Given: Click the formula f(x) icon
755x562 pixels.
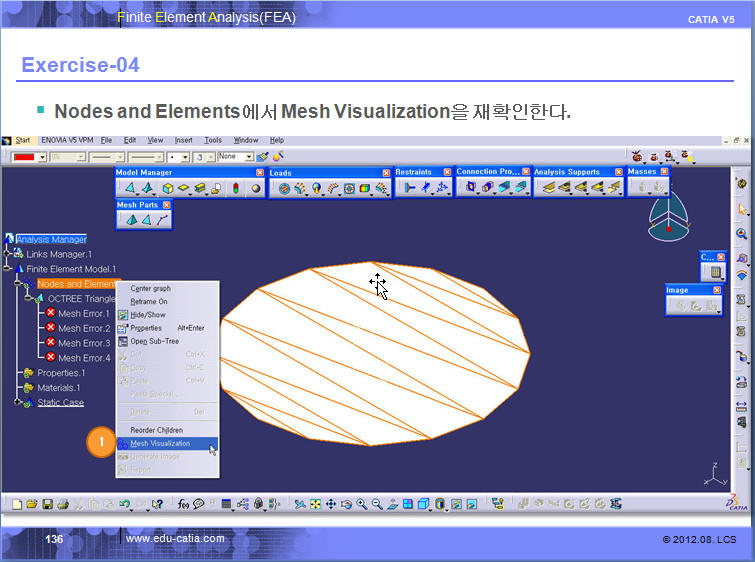Looking at the screenshot, I should coord(184,504).
